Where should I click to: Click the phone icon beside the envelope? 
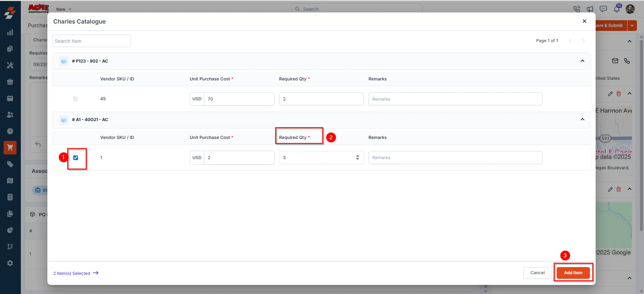[x=627, y=61]
